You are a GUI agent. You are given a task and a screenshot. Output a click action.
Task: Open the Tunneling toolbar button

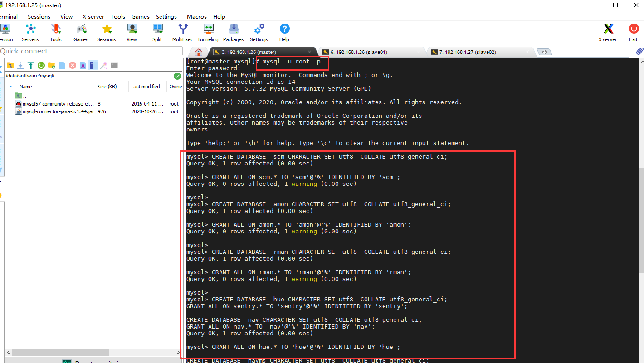coord(208,33)
